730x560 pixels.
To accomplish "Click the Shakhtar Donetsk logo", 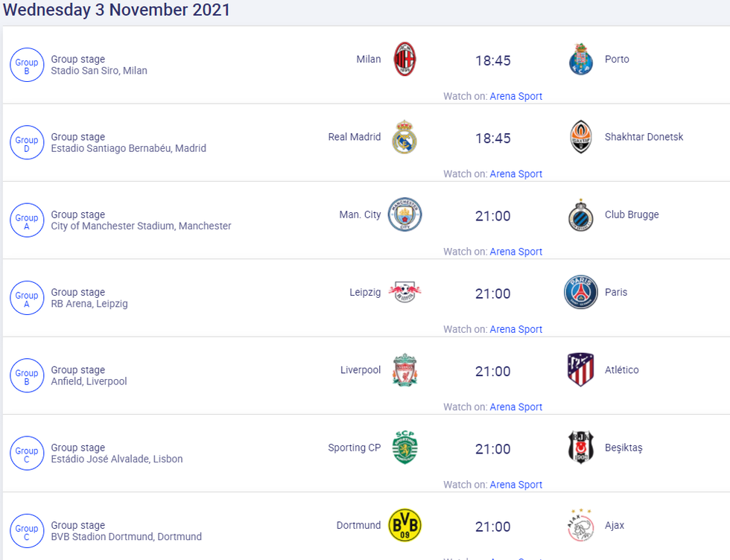I will tap(580, 137).
